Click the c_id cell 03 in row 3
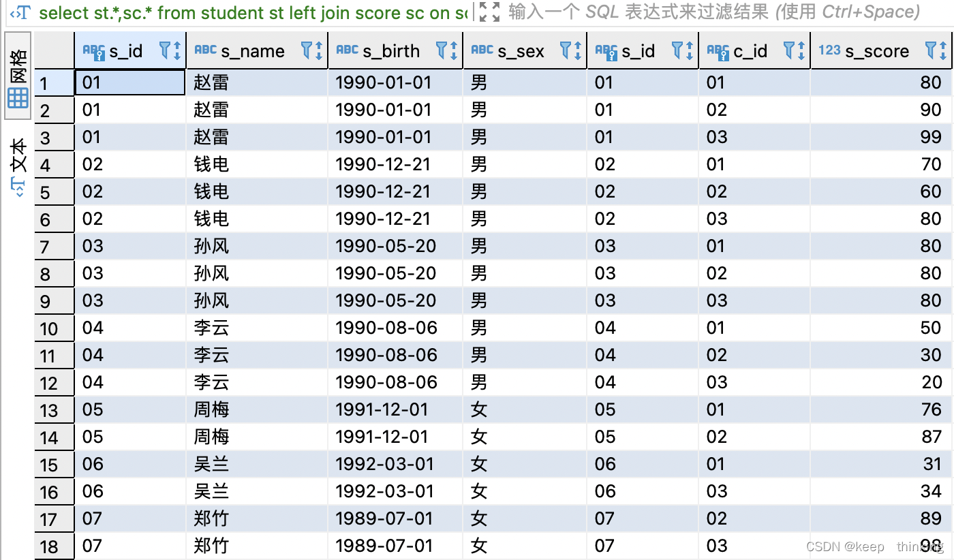This screenshot has height=560, width=954. tap(754, 137)
